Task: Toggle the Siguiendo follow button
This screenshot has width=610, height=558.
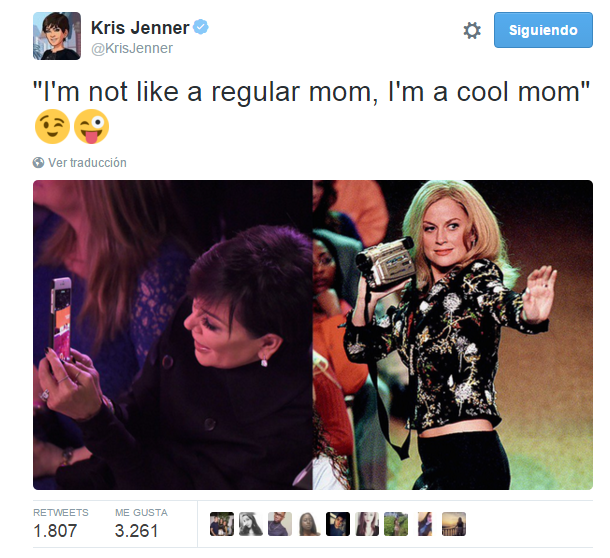Action: click(x=543, y=30)
